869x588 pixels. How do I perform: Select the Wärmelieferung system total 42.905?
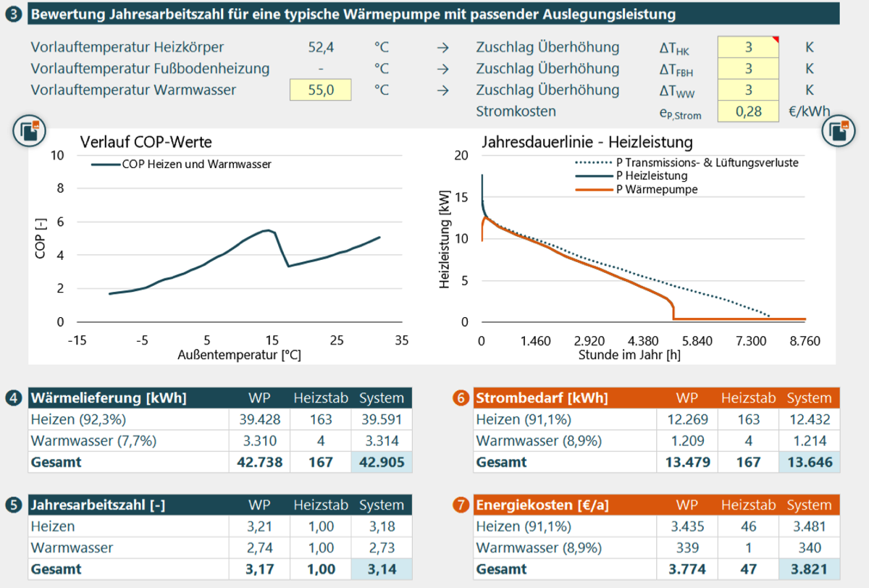[382, 462]
